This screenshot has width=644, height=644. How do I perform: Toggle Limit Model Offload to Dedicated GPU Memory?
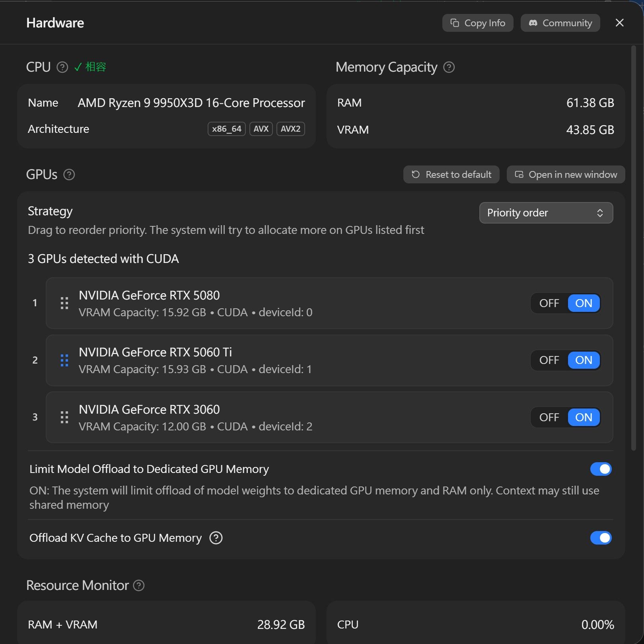pyautogui.click(x=601, y=469)
